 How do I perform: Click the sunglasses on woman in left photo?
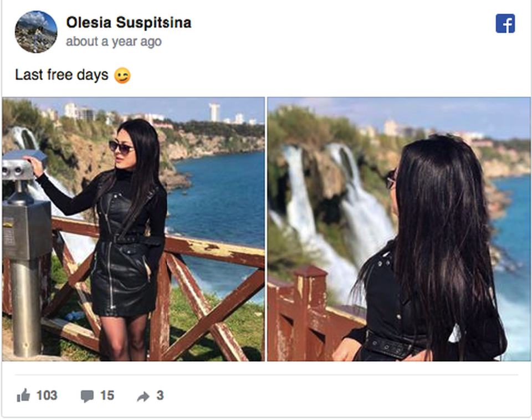point(121,147)
